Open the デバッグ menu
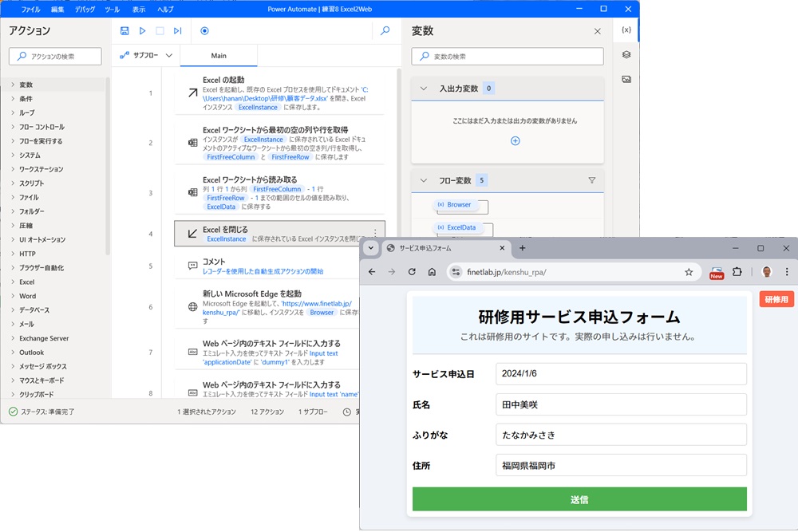798x532 pixels. tap(85, 9)
